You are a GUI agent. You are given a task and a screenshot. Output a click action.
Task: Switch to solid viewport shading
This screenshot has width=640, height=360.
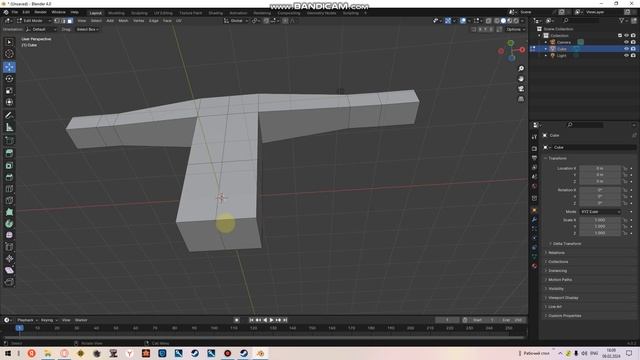coord(503,21)
